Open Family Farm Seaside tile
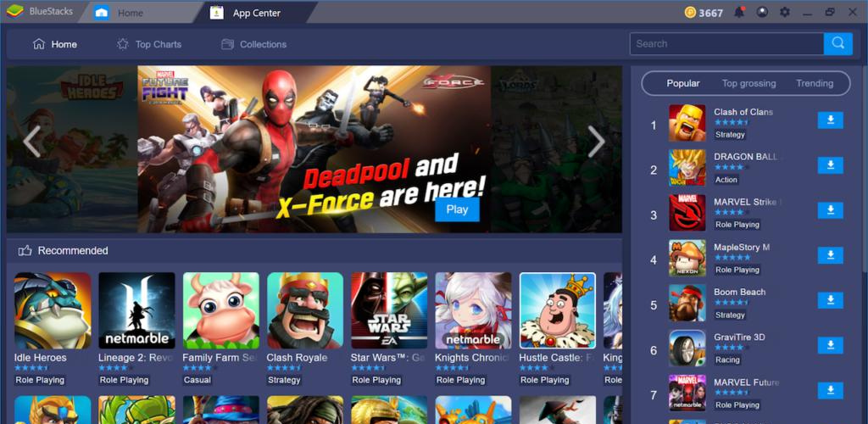868x424 pixels. pos(221,310)
